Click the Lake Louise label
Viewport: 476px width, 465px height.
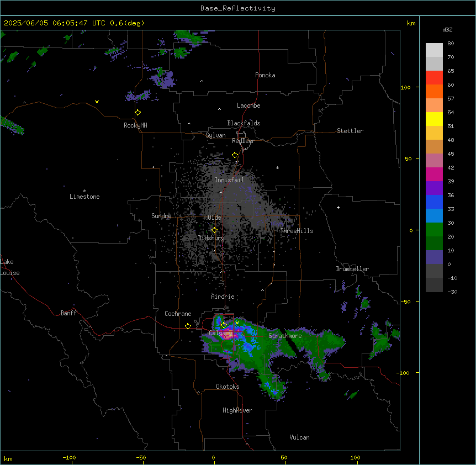[10, 267]
